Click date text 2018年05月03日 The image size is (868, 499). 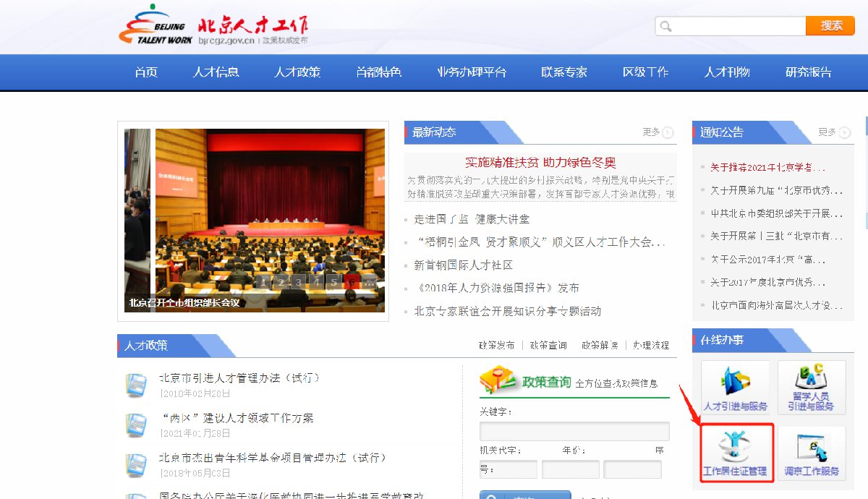click(x=195, y=473)
